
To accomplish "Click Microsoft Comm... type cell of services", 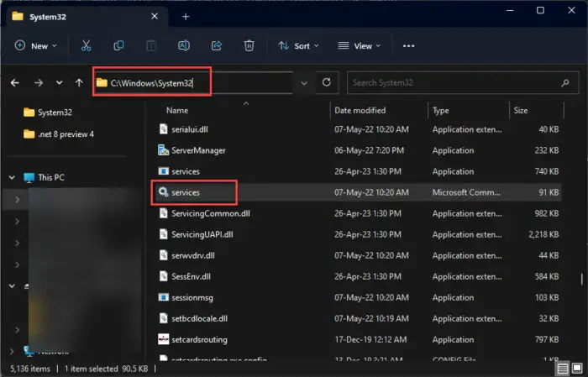I will point(466,192).
